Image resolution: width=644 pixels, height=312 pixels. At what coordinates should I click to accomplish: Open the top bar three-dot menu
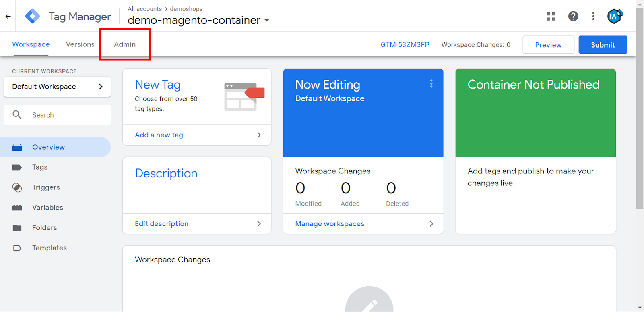(x=593, y=17)
